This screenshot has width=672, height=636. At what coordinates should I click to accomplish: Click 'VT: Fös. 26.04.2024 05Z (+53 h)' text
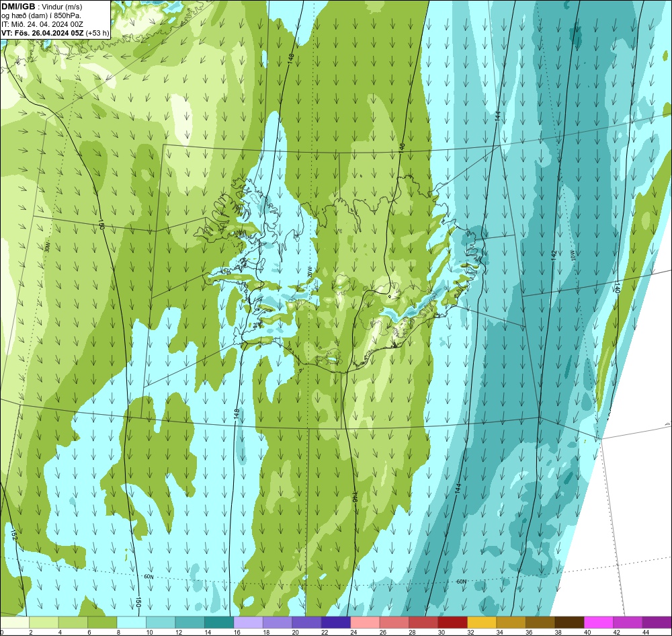pos(55,33)
